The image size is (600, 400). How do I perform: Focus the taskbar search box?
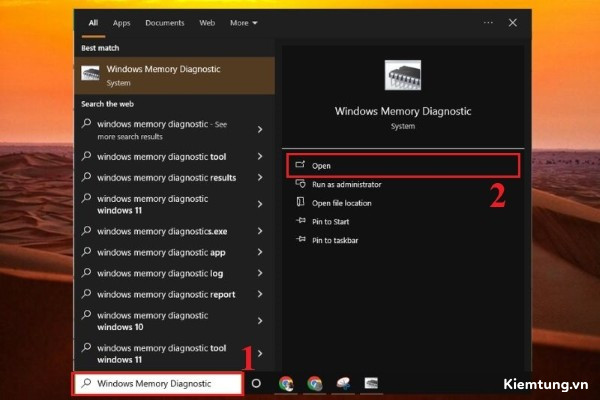pyautogui.click(x=158, y=384)
